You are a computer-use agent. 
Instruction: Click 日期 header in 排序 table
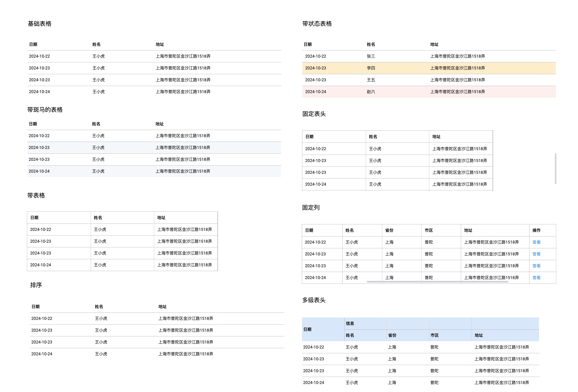pos(35,307)
